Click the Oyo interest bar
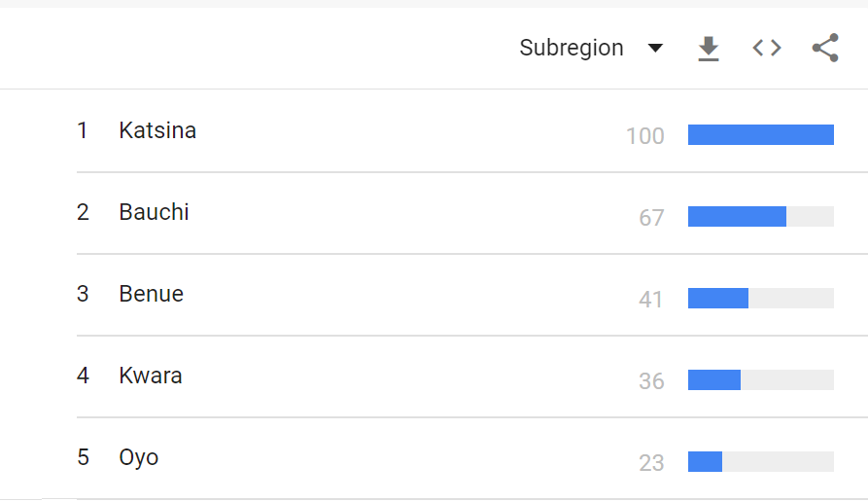The width and height of the screenshot is (868, 502). pos(760,462)
